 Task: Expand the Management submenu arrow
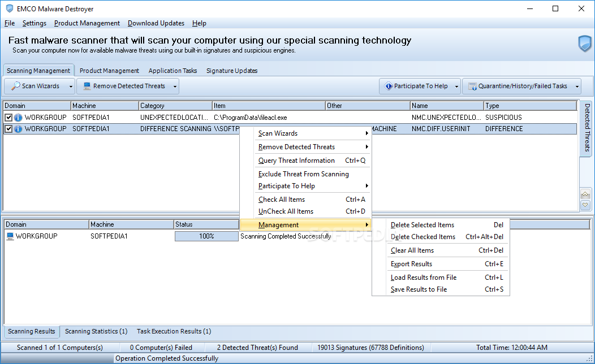[367, 225]
